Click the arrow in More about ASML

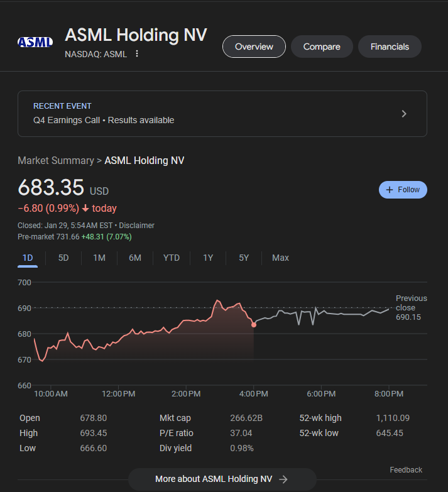click(283, 479)
